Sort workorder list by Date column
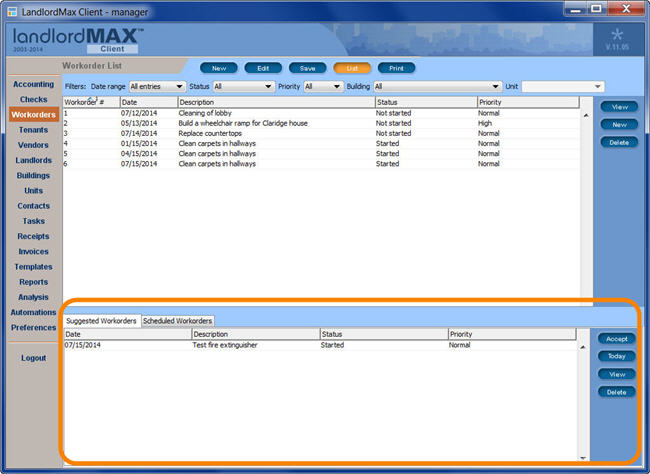650x474 pixels. (x=149, y=102)
